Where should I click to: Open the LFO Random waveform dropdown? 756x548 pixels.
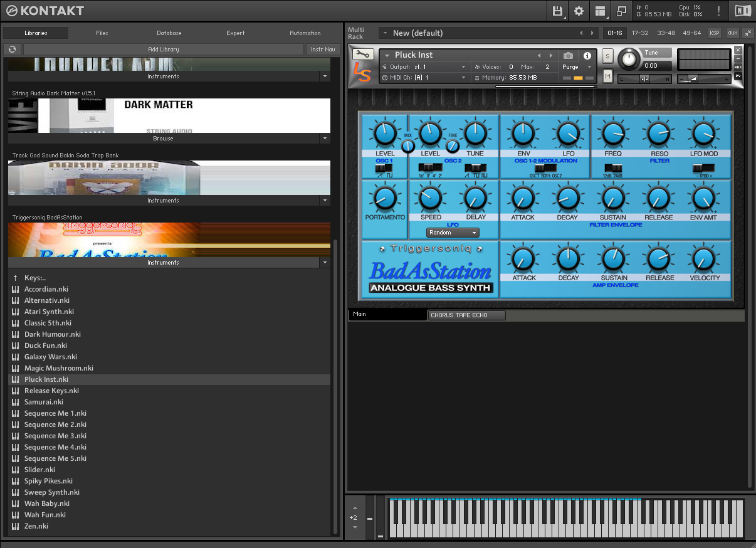[x=453, y=233]
